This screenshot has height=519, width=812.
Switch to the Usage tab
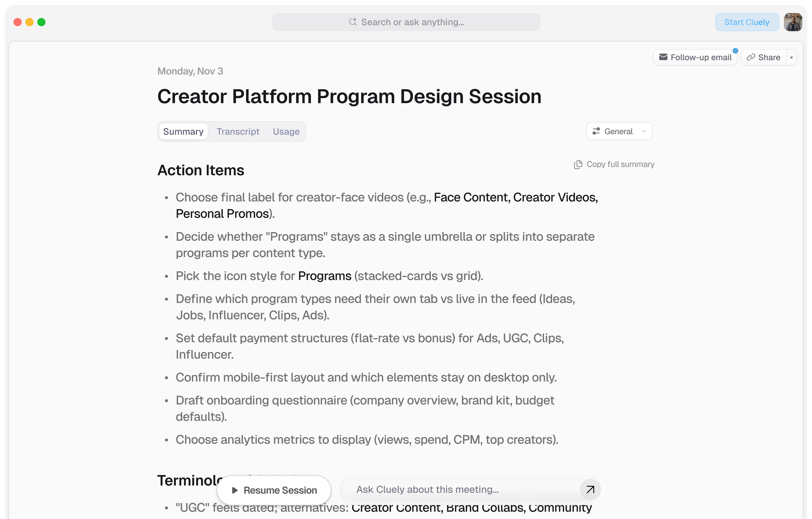click(x=286, y=131)
